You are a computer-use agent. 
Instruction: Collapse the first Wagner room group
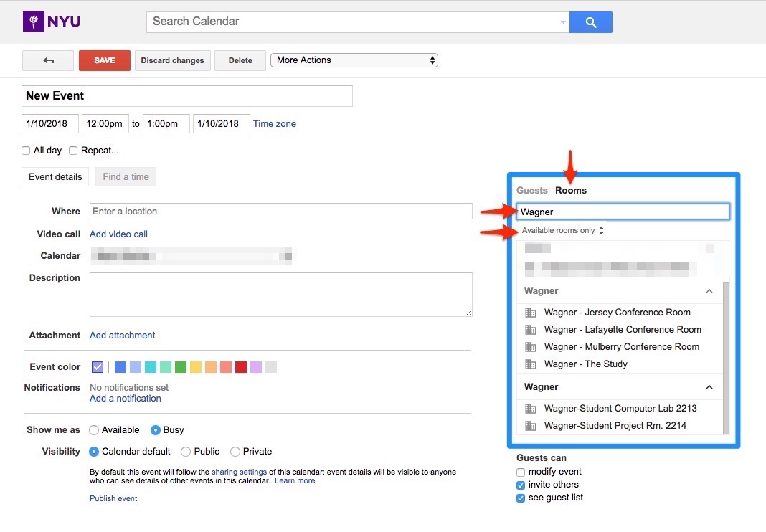(709, 291)
